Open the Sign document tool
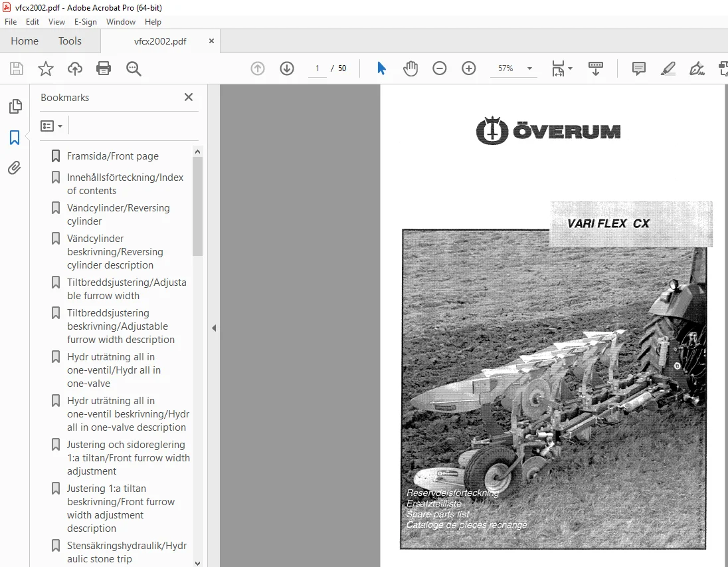 (696, 68)
